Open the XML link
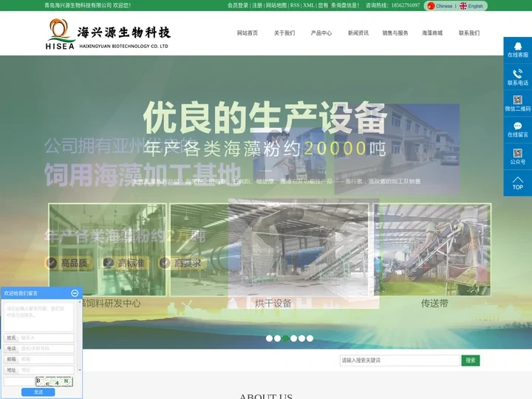Screen dimensions: 532x399 tap(309, 5)
